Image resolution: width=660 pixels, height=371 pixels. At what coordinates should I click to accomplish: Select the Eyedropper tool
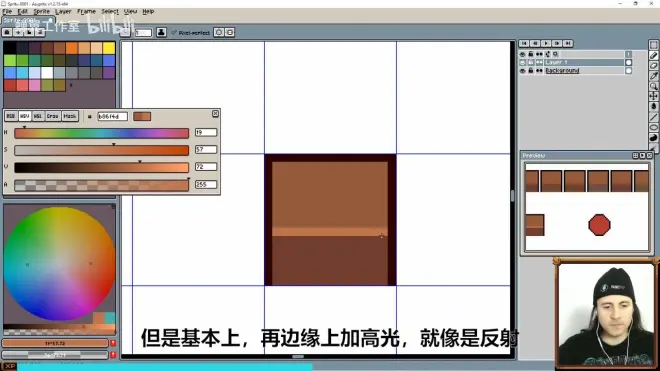click(653, 76)
